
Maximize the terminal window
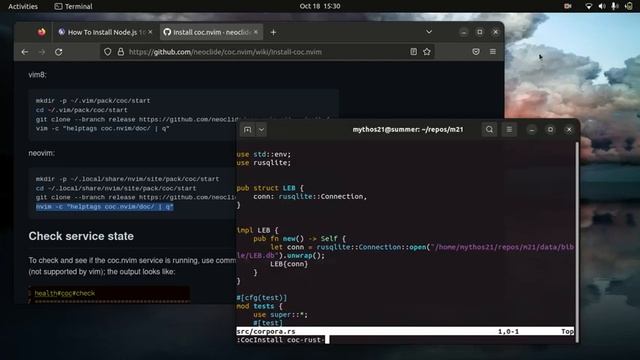pos(550,129)
